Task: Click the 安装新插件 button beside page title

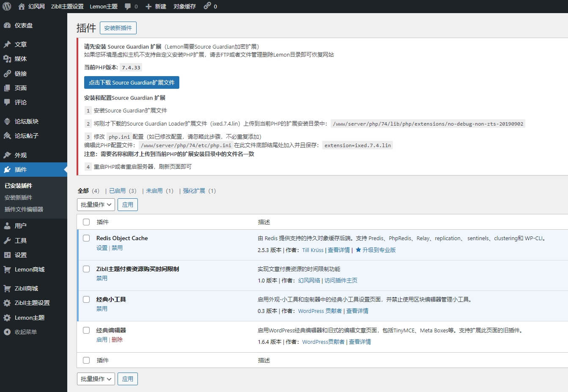Action: (118, 28)
